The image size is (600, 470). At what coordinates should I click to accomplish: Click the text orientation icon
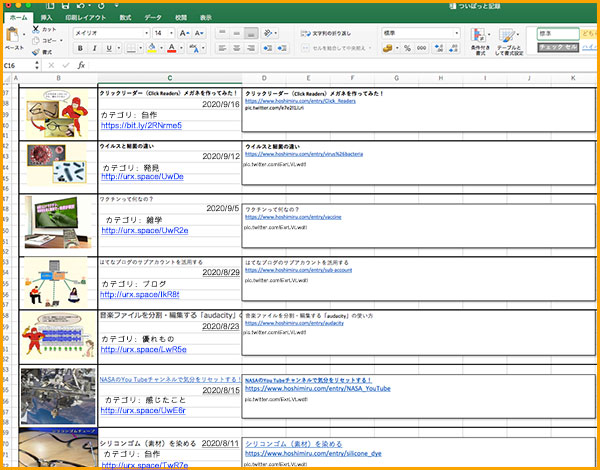click(267, 33)
